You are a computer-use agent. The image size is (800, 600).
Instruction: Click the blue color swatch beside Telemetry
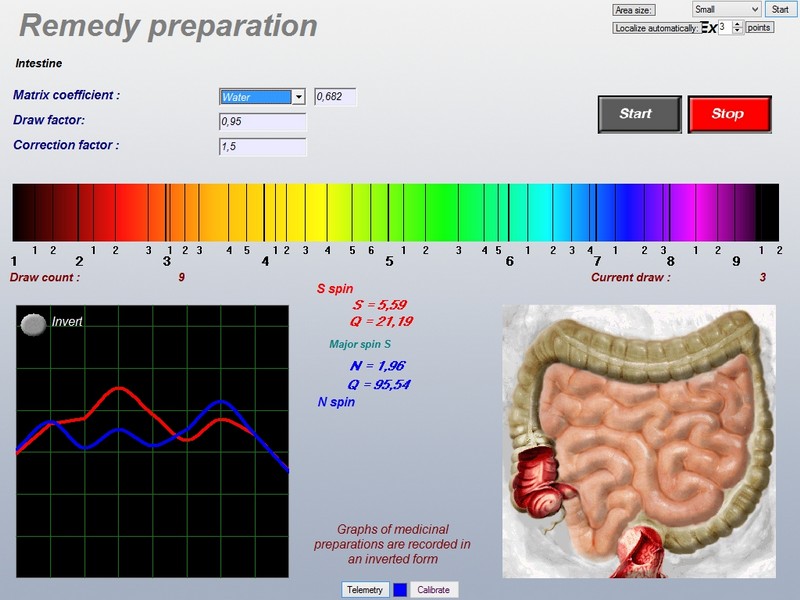tap(399, 589)
